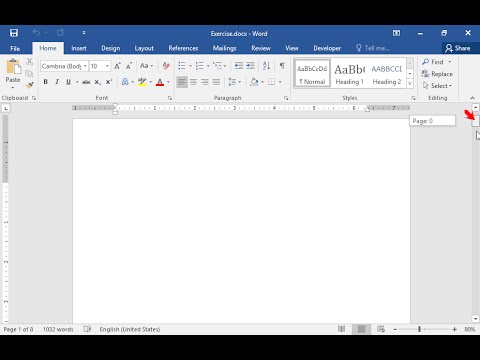Justify the text

(x=216, y=82)
